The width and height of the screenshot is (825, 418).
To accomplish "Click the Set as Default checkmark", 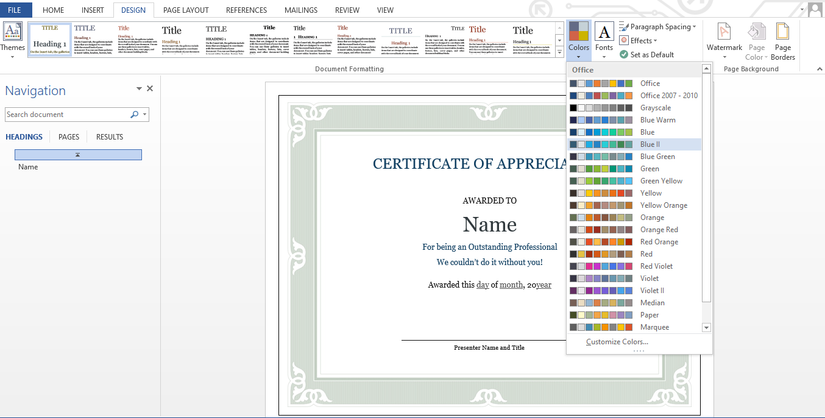I will tap(624, 54).
